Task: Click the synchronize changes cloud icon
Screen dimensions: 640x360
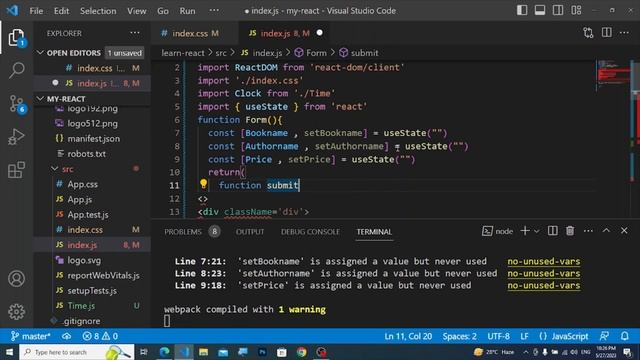Action: click(x=67, y=336)
